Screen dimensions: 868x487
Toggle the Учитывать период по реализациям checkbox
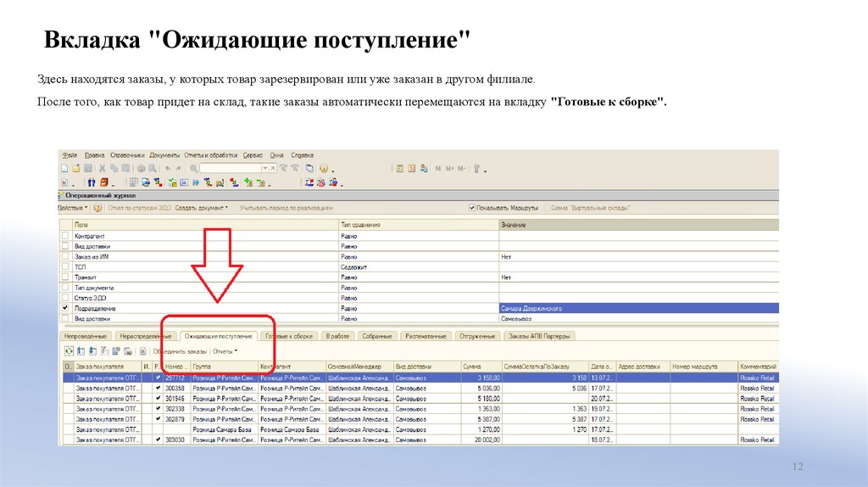click(236, 208)
